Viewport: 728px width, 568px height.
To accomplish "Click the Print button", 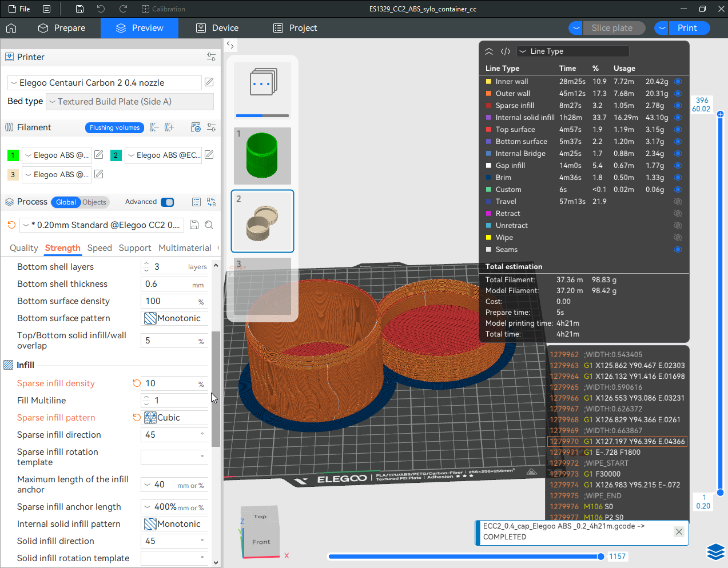I will pyautogui.click(x=687, y=28).
